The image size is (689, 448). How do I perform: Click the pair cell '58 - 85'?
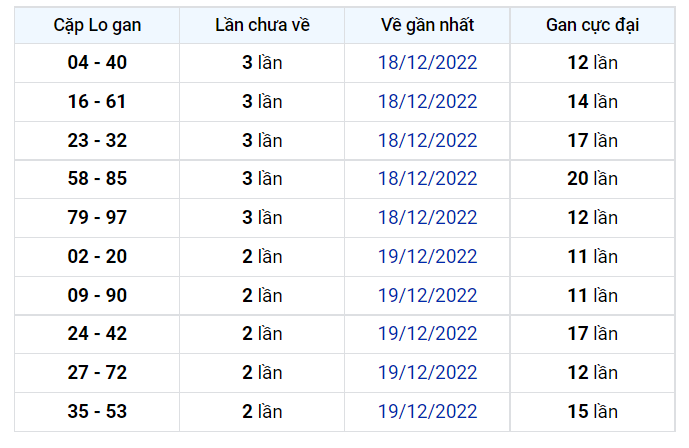pyautogui.click(x=97, y=179)
